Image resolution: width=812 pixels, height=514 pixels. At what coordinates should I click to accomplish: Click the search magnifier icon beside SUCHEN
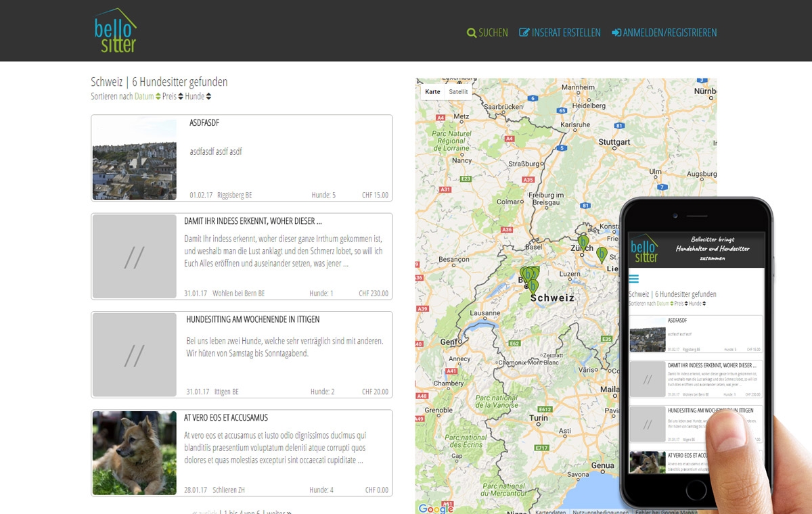pyautogui.click(x=472, y=32)
